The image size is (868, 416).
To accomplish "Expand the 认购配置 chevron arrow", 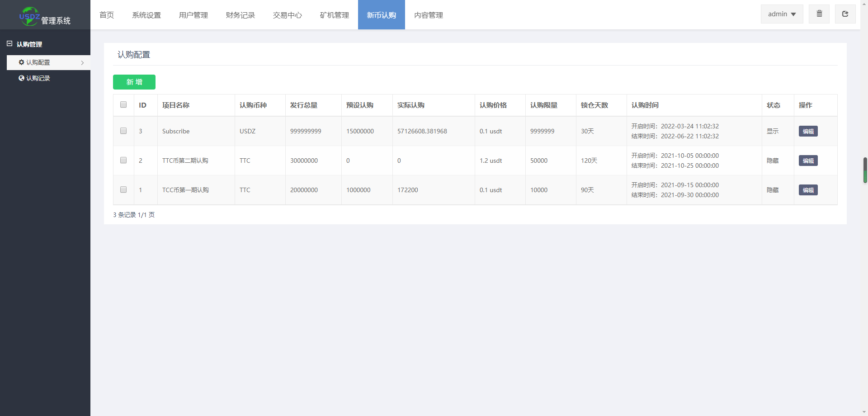I will [x=82, y=63].
